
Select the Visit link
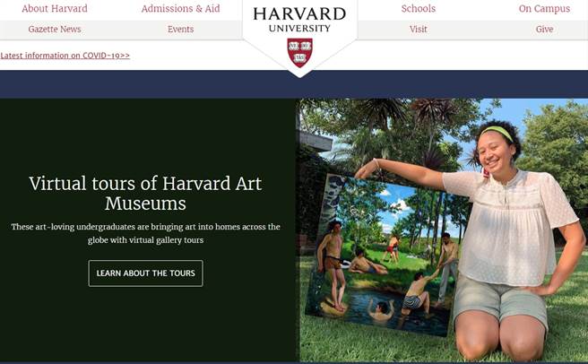click(x=418, y=30)
